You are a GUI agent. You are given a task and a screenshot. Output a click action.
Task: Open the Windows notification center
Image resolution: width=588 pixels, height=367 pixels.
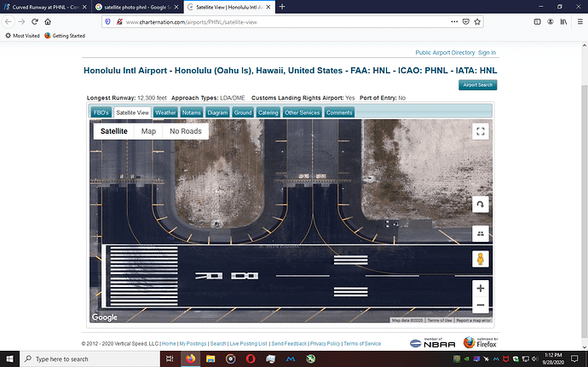coord(575,359)
